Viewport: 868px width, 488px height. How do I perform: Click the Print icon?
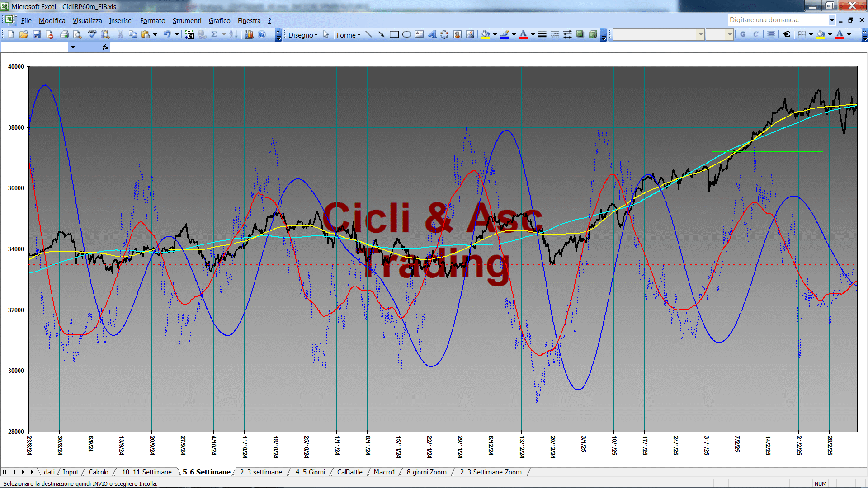click(x=64, y=34)
